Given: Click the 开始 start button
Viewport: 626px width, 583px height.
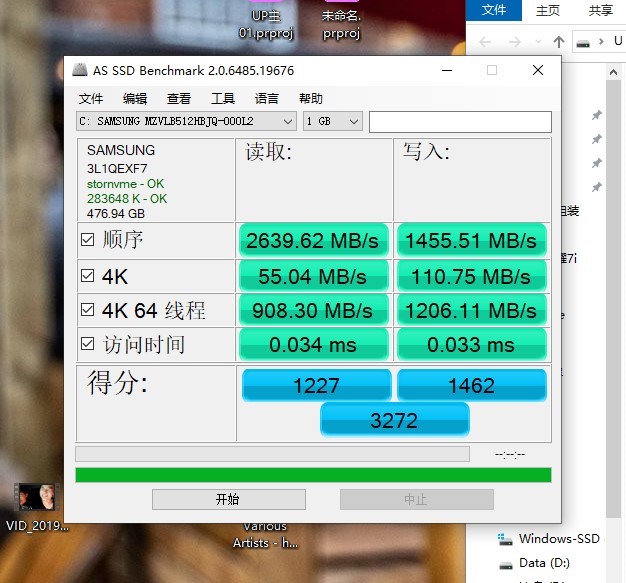Looking at the screenshot, I should point(229,500).
